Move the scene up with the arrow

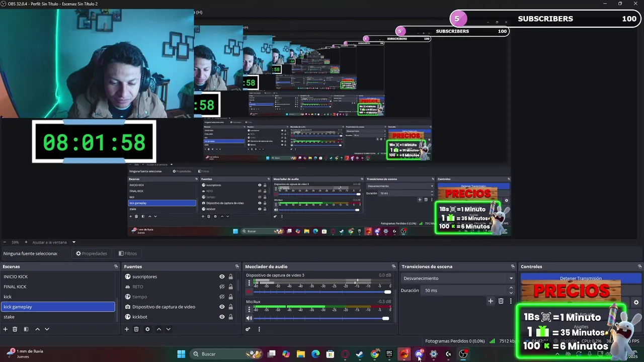(37, 329)
